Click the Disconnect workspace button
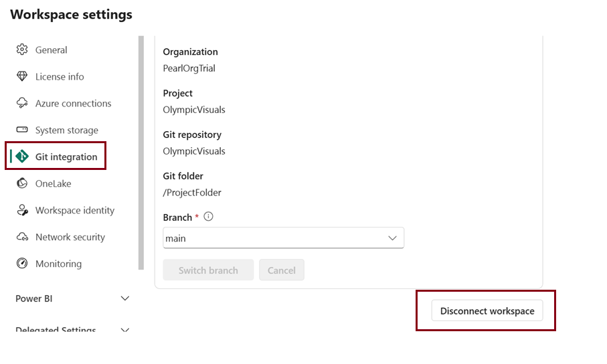Viewport: 607px width, 364px height. tap(487, 311)
